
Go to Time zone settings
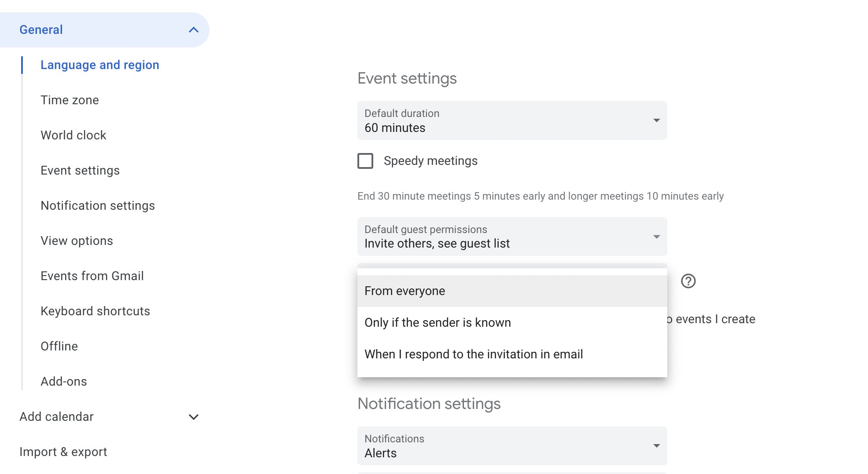point(70,100)
